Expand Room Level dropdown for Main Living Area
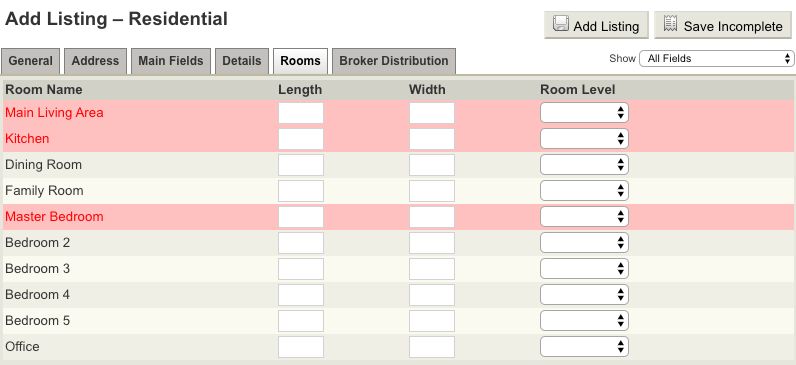Viewport: 796px width, 365px height. tap(584, 113)
